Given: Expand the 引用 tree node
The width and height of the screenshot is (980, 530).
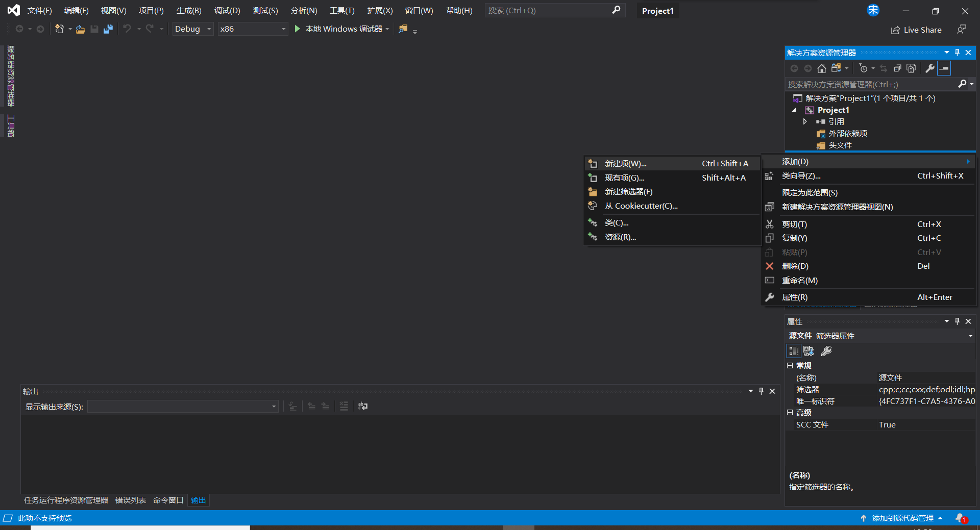Looking at the screenshot, I should point(805,121).
